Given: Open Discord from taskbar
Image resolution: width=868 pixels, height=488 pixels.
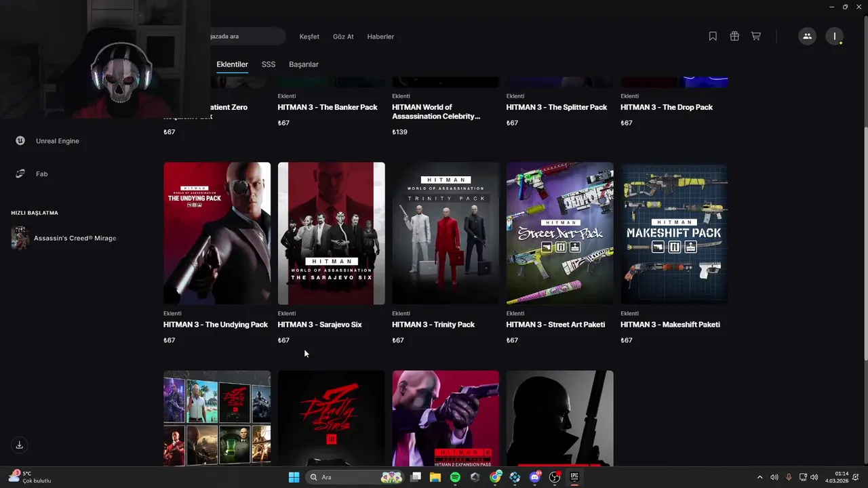Looking at the screenshot, I should click(x=535, y=477).
